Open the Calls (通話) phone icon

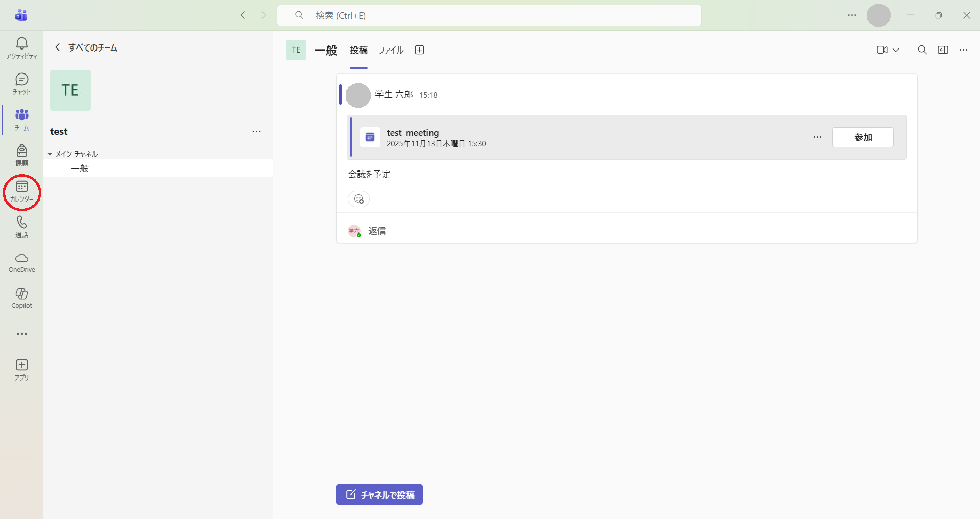click(21, 227)
